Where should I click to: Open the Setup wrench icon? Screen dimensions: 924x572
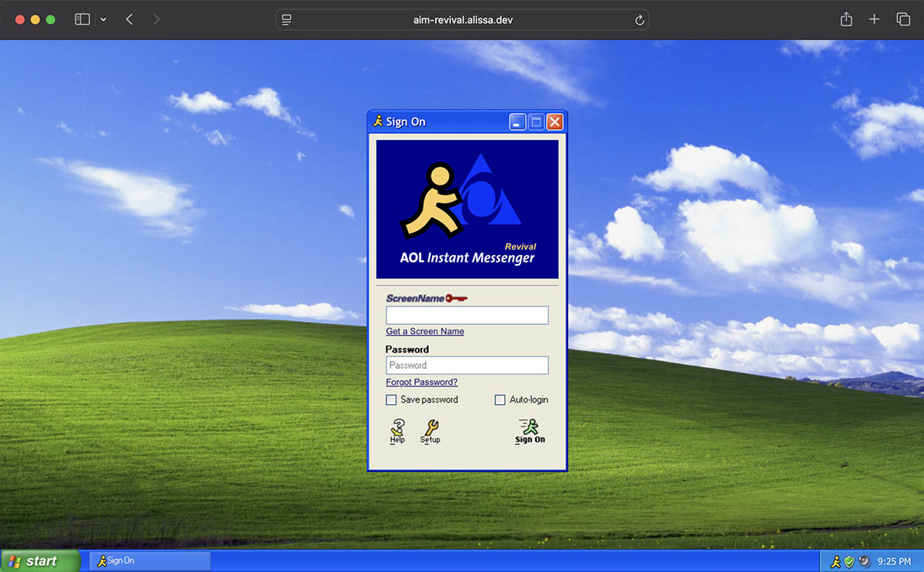click(430, 431)
